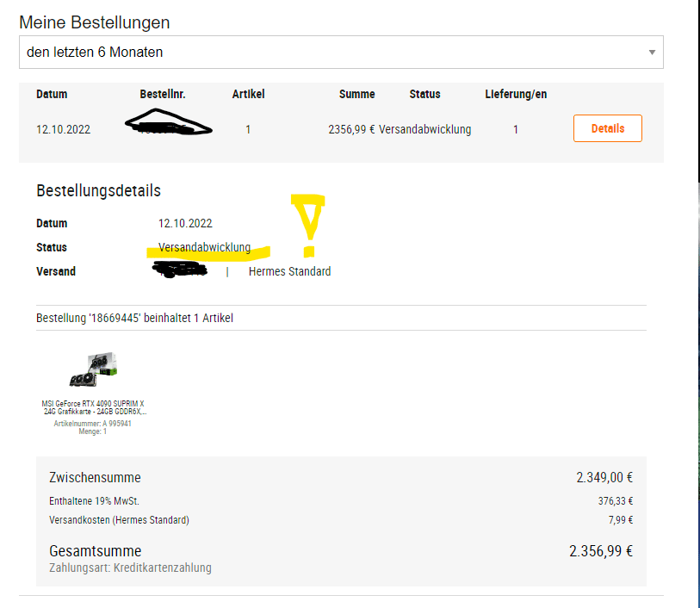700x608 pixels.
Task: Click the yellow exclamation mark annotation
Action: [x=306, y=226]
